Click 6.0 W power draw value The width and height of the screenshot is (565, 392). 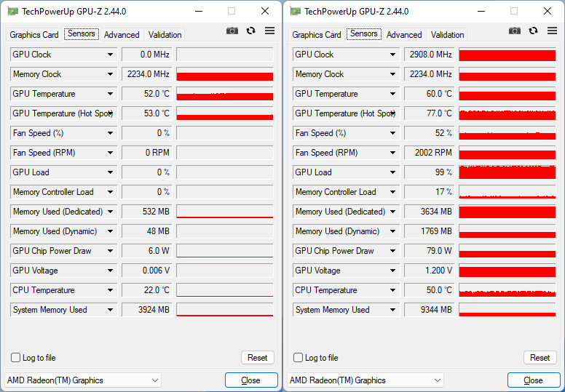(147, 251)
